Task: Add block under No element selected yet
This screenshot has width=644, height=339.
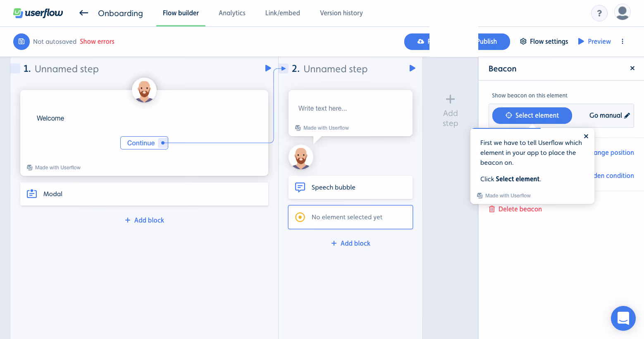Action: (x=351, y=243)
